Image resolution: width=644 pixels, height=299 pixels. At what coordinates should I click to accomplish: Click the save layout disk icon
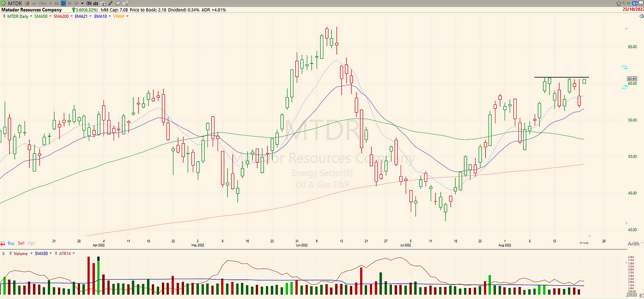pyautogui.click(x=641, y=4)
